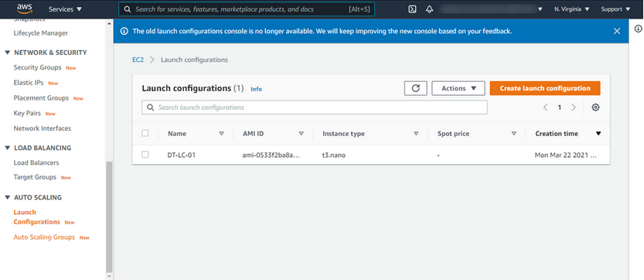644x280 pixels.
Task: Click the sidebar scroll-down arrow
Action: click(109, 276)
